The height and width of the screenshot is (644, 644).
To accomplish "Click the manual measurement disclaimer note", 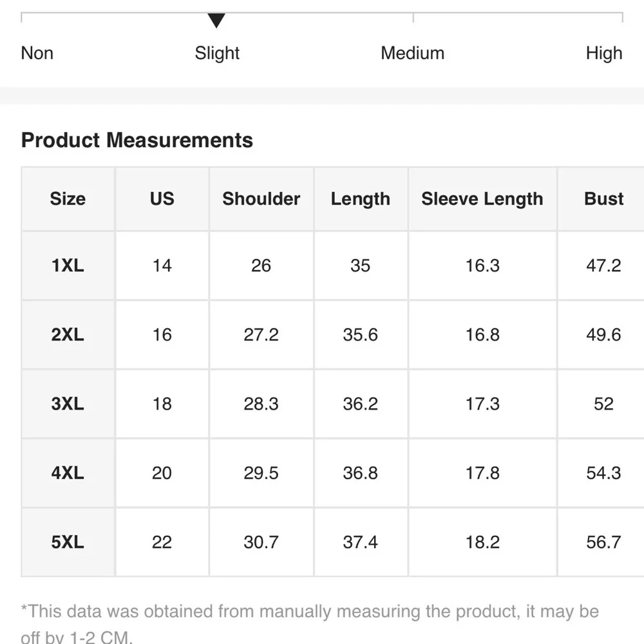I will [x=310, y=623].
